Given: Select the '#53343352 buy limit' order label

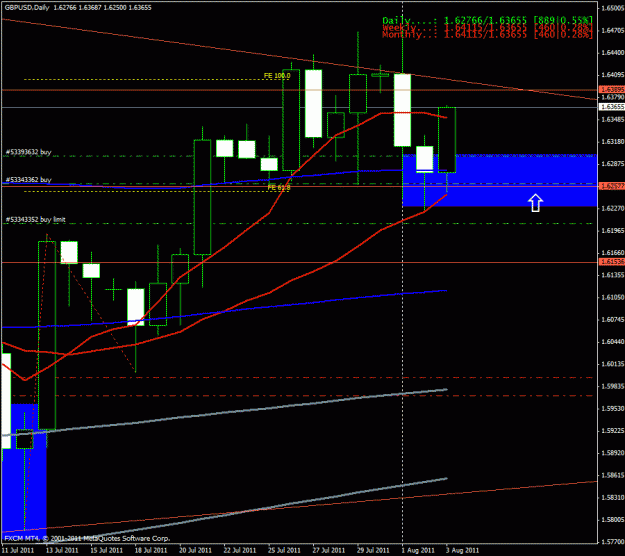Looking at the screenshot, I should tap(35, 219).
